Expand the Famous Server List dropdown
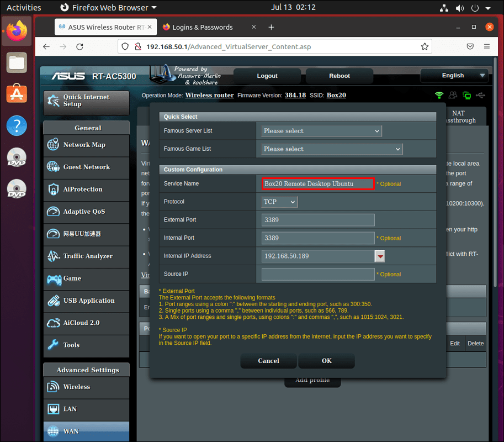Screen dimensions: 504x442 [321, 131]
